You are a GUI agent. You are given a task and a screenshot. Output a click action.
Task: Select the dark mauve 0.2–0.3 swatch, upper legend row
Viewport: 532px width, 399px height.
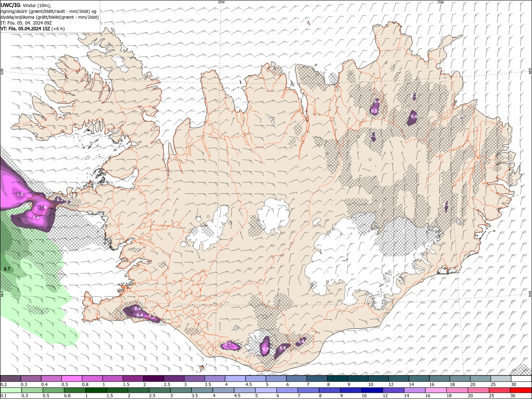[x=10, y=379]
